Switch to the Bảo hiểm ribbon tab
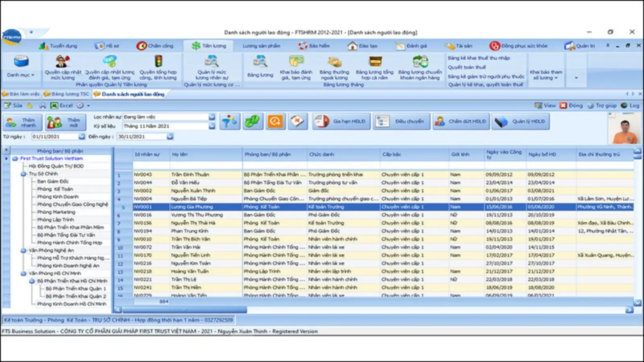644x362 pixels. coord(314,46)
